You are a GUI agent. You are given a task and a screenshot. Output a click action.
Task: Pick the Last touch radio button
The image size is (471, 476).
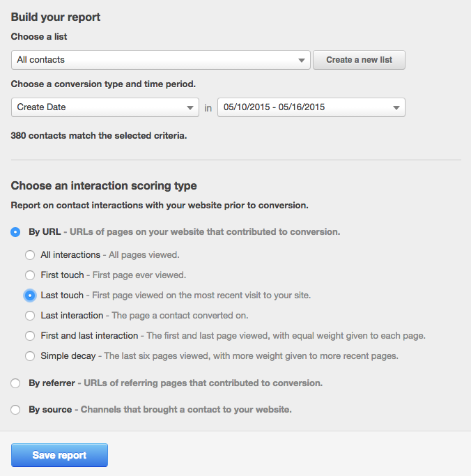30,295
